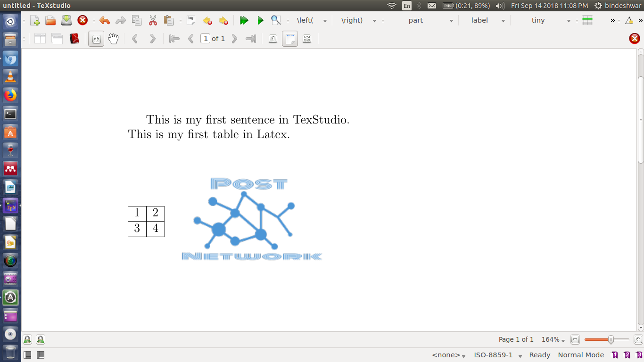644x362 pixels.
Task: Open the Wi-Fi network indicator menu
Action: point(392,6)
